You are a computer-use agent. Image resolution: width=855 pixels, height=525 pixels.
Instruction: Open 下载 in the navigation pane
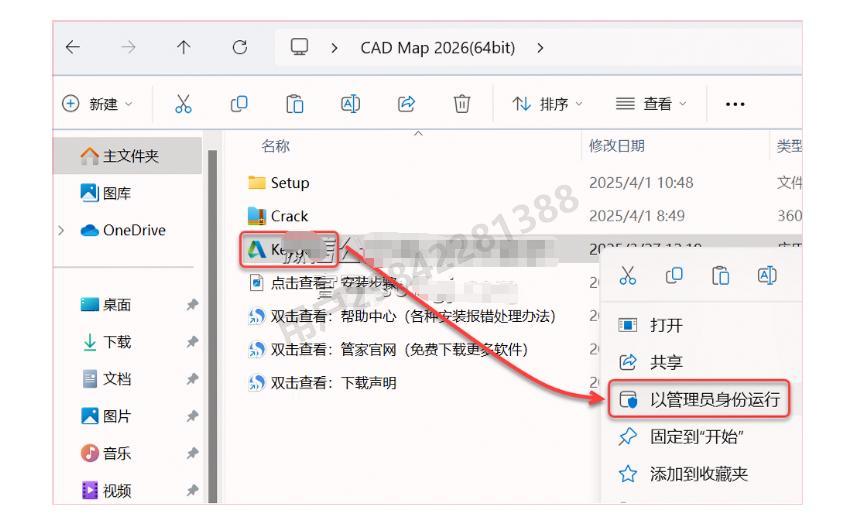click(117, 342)
